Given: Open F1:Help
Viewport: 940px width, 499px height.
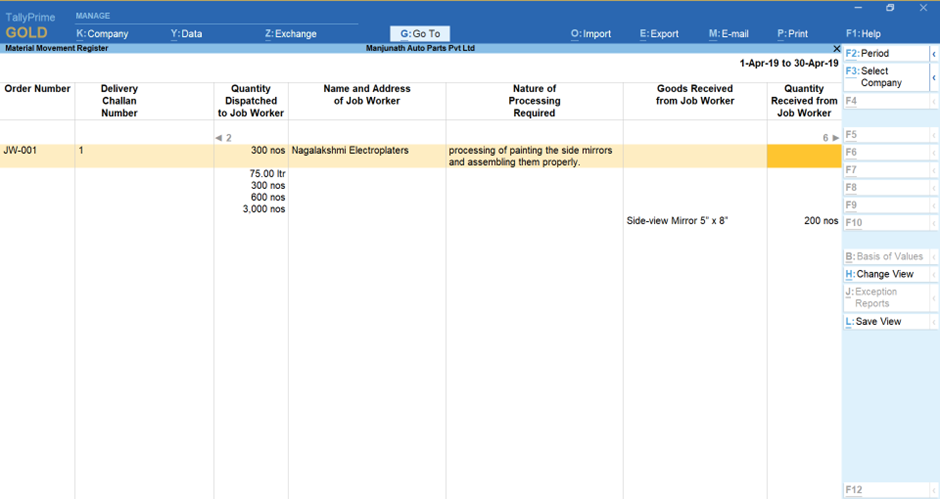Looking at the screenshot, I should 863,34.
